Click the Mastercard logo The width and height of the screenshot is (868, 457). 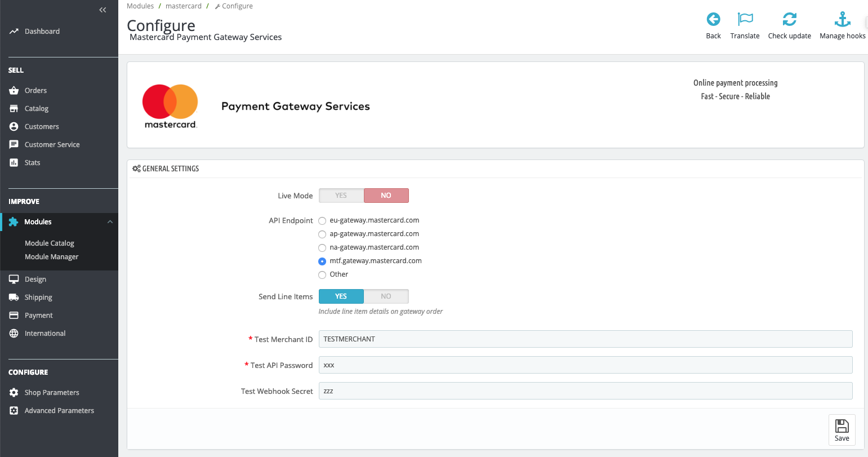point(170,107)
